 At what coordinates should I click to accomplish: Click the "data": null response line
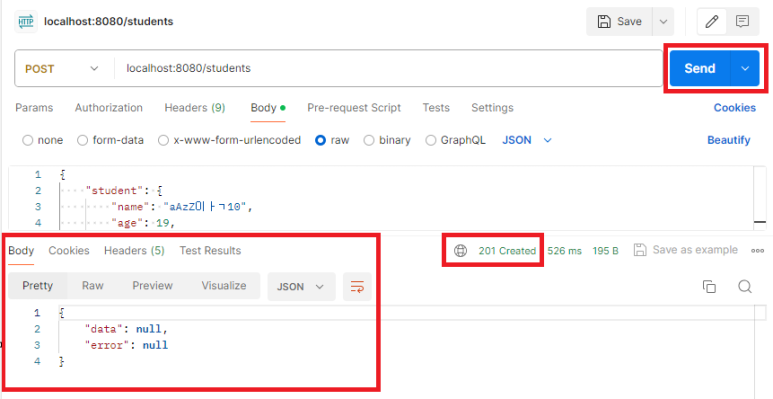click(126, 329)
